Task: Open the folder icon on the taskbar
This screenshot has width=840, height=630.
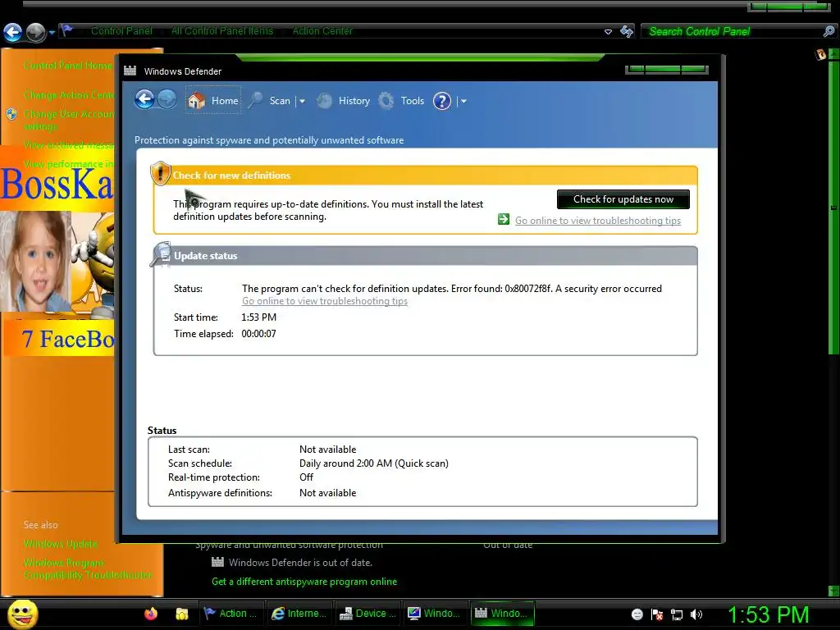Action: tap(182, 614)
